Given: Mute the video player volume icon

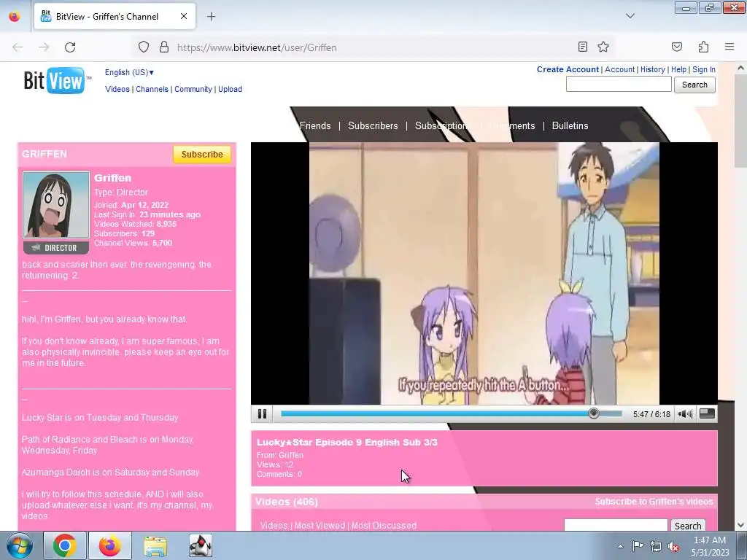Looking at the screenshot, I should click(685, 414).
